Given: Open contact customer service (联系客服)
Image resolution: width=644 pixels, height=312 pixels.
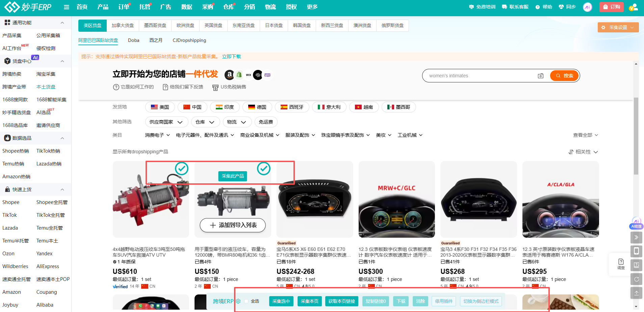Looking at the screenshot, I should coord(515,7).
